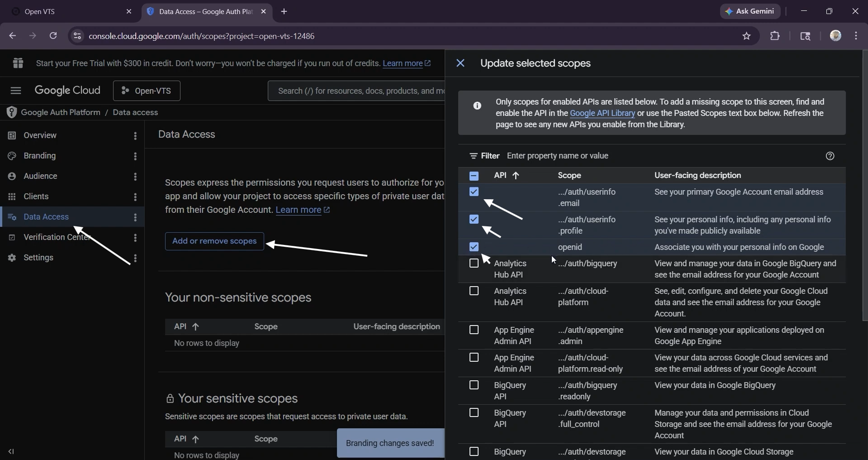Open Verification Center in the sidebar

pos(57,237)
